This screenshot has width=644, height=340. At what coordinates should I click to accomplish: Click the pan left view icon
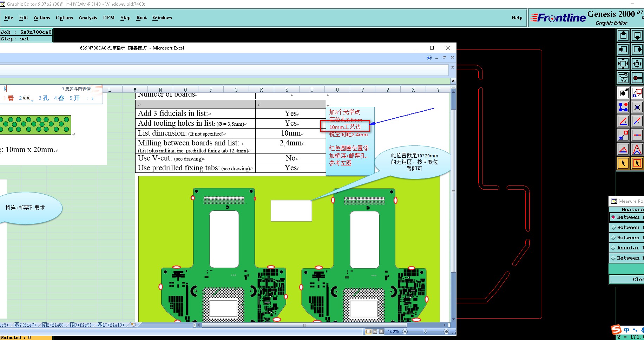pyautogui.click(x=623, y=50)
